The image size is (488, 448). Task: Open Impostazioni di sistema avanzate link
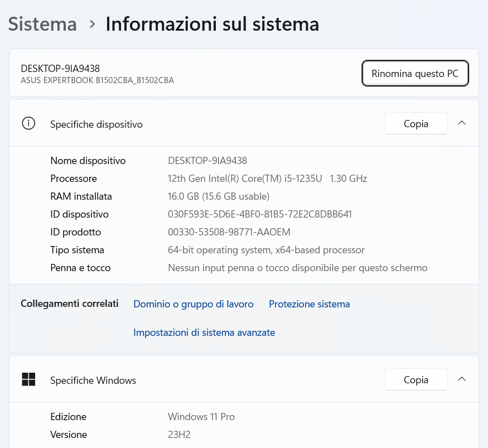[x=204, y=333]
